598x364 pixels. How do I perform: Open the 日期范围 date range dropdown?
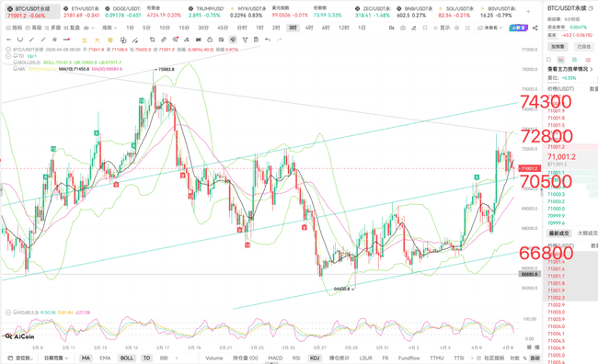point(56,358)
